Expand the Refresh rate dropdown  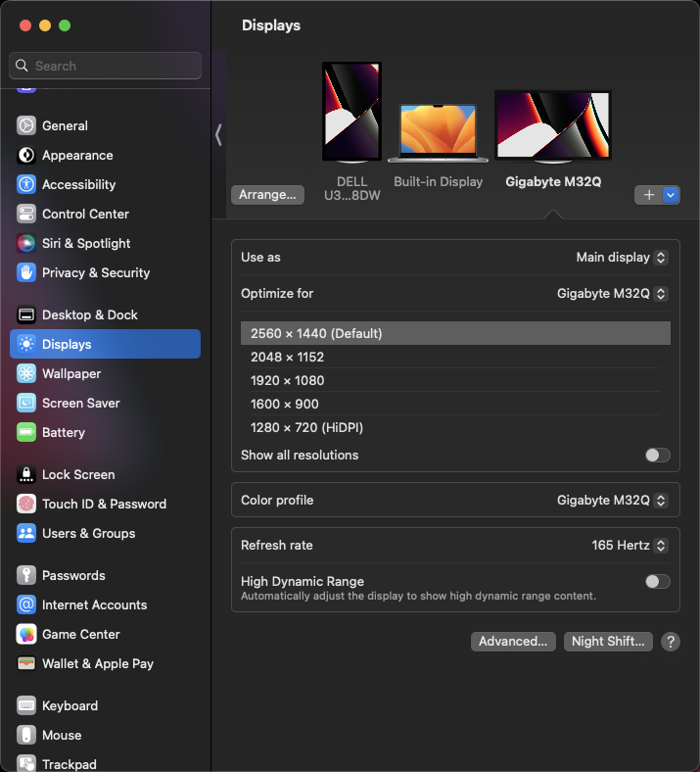(x=630, y=545)
